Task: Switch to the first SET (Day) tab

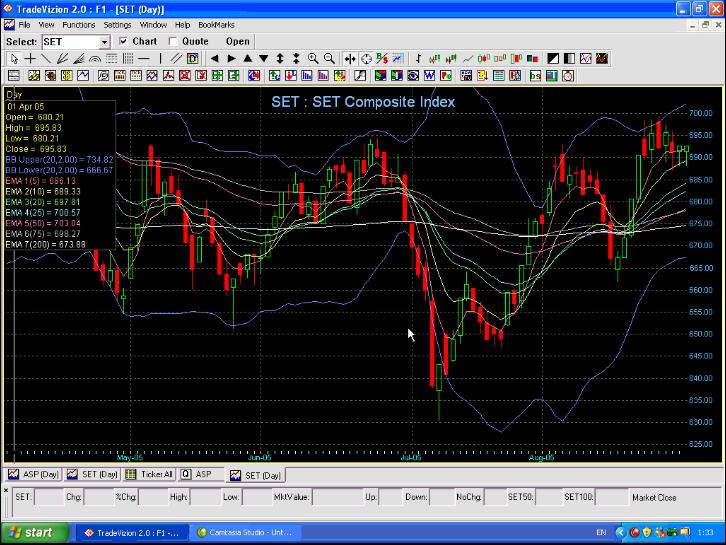Action: [x=93, y=474]
